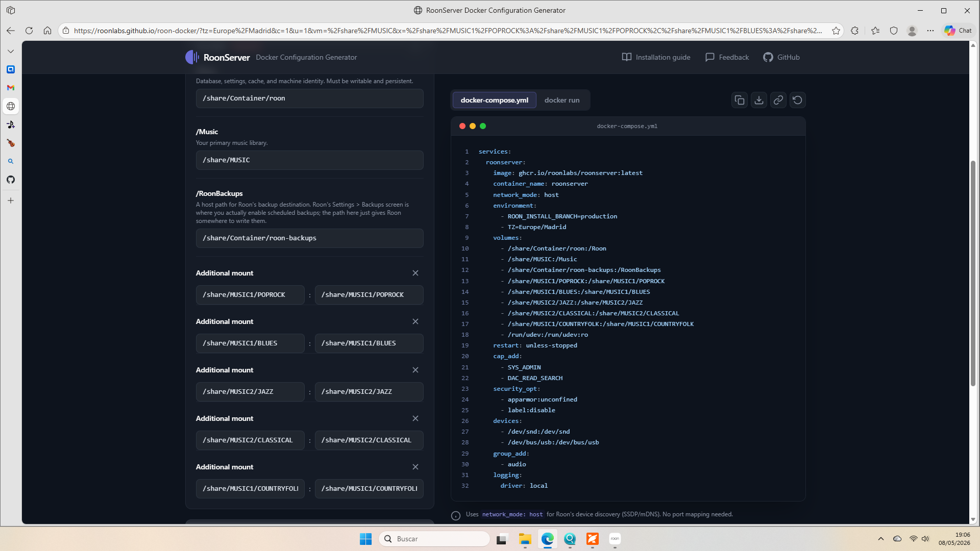Image resolution: width=980 pixels, height=551 pixels.
Task: Remove the BLUES additional mount
Action: (415, 321)
